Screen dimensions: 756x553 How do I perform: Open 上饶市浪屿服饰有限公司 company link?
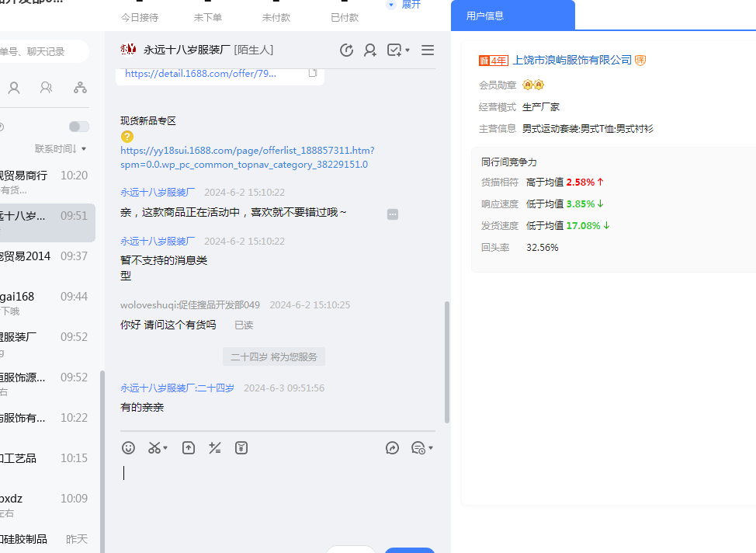coord(572,60)
